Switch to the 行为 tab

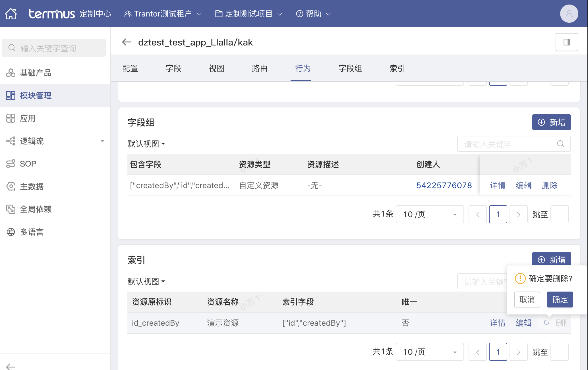click(x=303, y=68)
